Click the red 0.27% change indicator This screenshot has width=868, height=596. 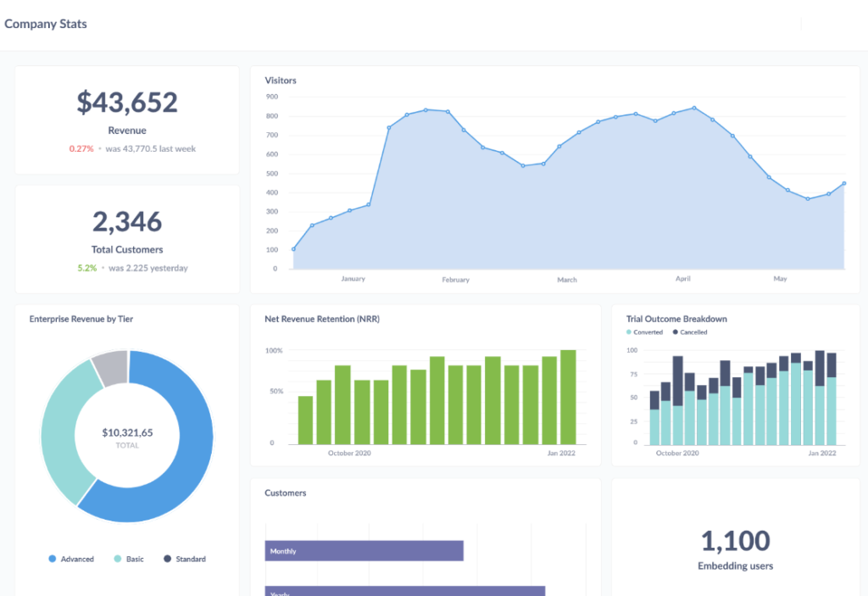[81, 149]
